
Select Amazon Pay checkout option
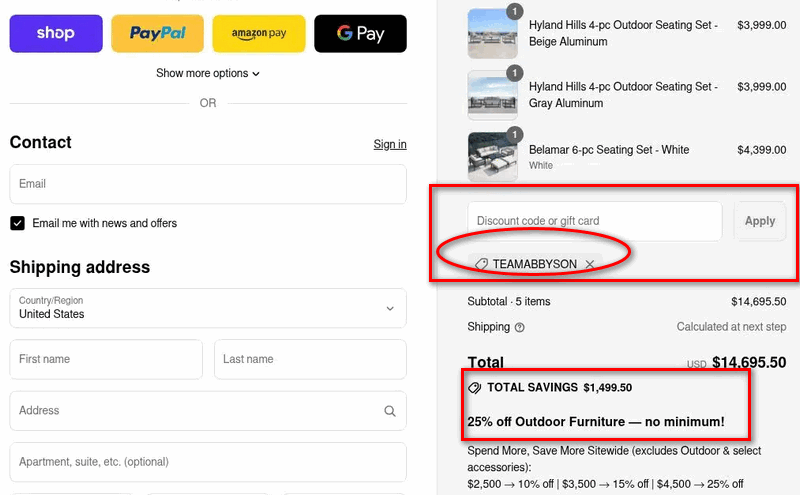pyautogui.click(x=258, y=34)
